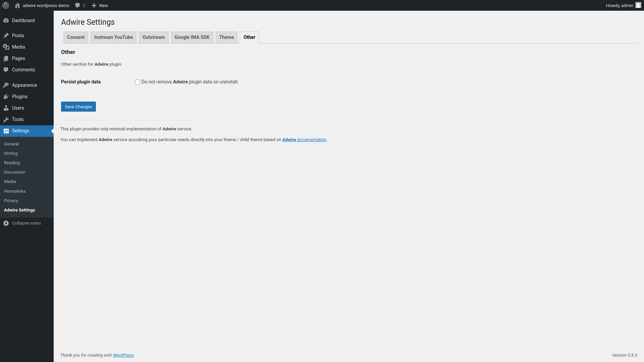
Task: Click the plus New icon in admin bar
Action: [94, 5]
